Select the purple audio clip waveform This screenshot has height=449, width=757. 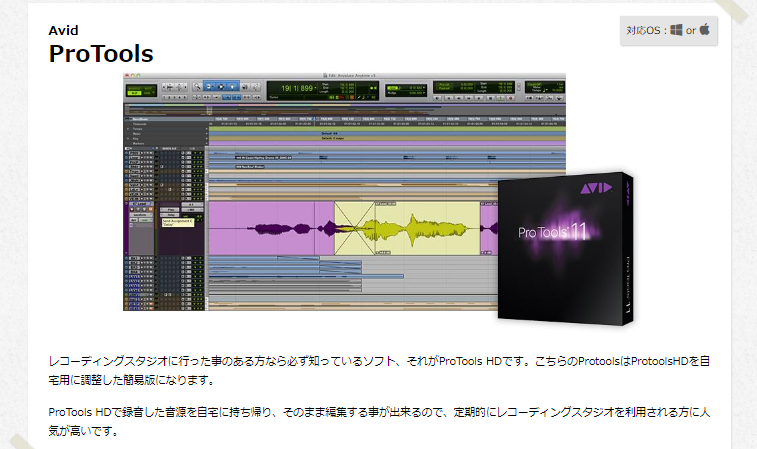click(270, 229)
